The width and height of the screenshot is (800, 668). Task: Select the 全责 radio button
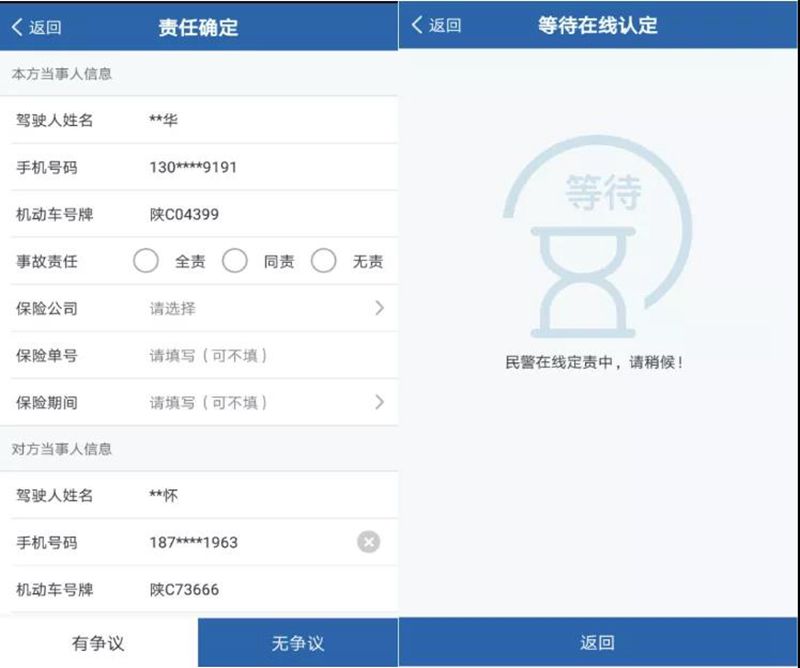[145, 261]
